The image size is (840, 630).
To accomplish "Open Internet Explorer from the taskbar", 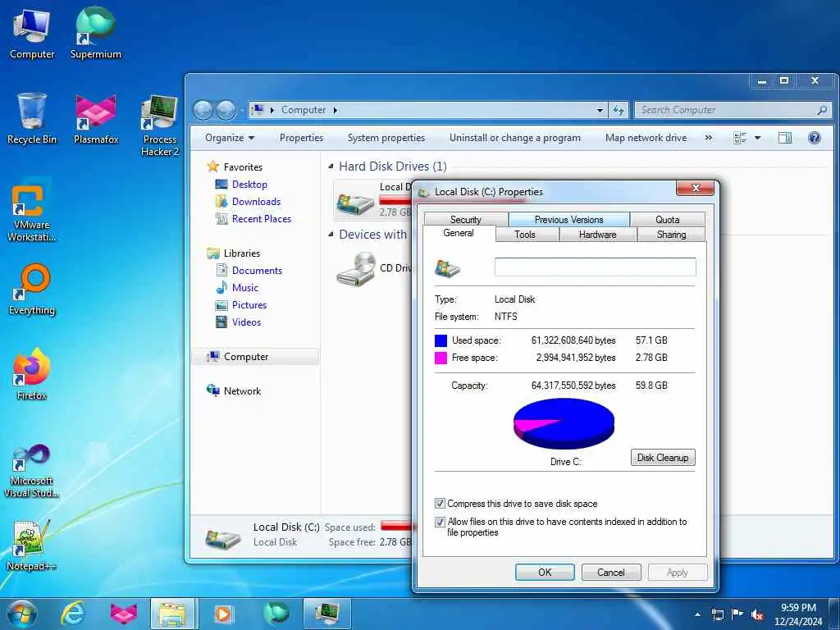I will click(x=73, y=614).
